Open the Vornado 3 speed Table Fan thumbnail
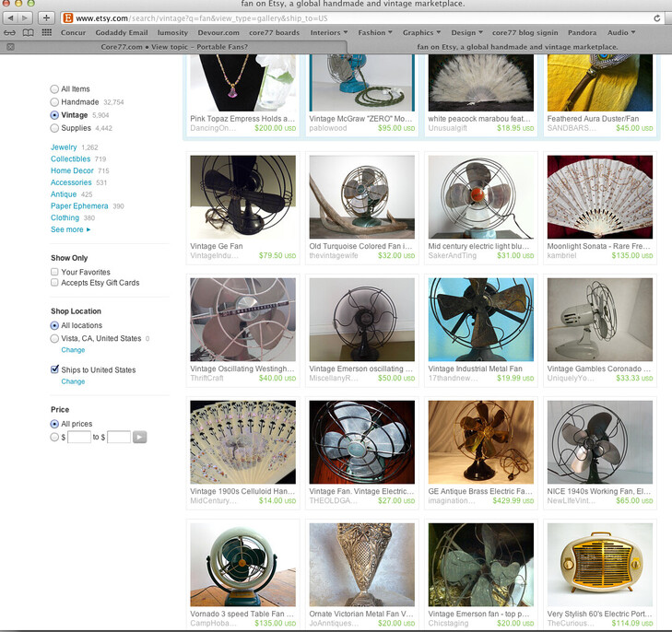This screenshot has height=632, width=672. [243, 565]
